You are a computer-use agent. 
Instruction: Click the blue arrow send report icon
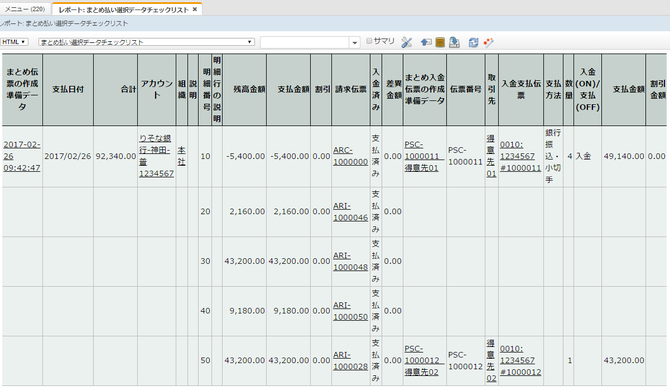pos(426,42)
